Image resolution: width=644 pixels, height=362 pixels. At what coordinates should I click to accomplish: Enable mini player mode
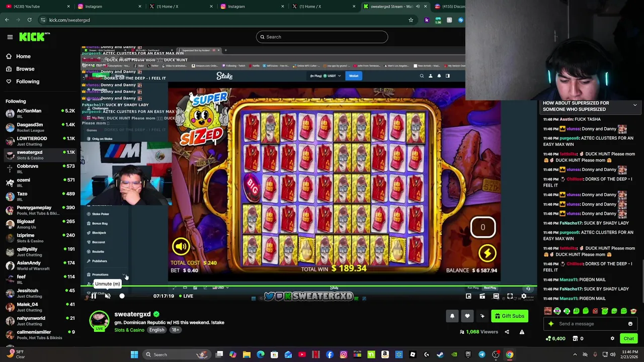pyautogui.click(x=468, y=296)
